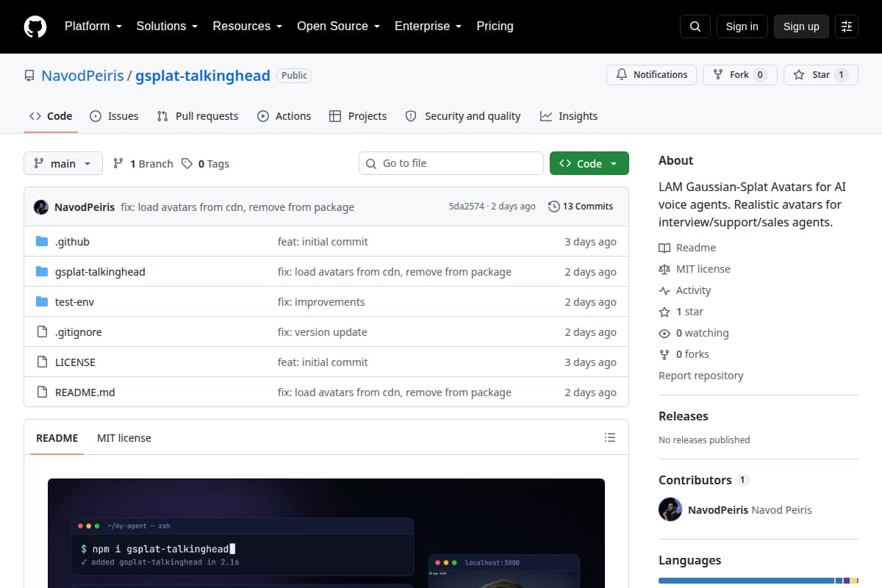Open README banner image

[326, 533]
